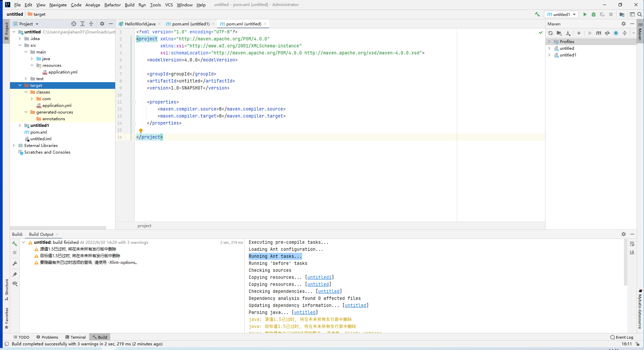This screenshot has height=350, width=644.
Task: Collapse all in Maven toolbar
Action: (625, 33)
